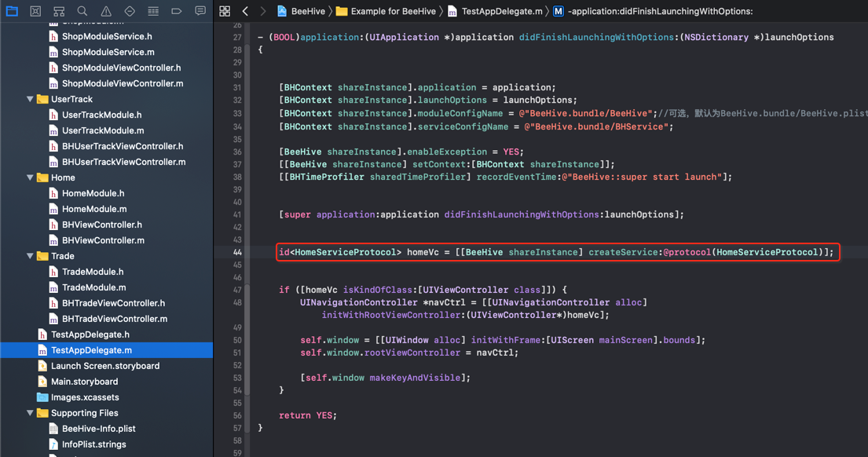
Task: Select ShopModuleService.m file
Action: [x=106, y=52]
